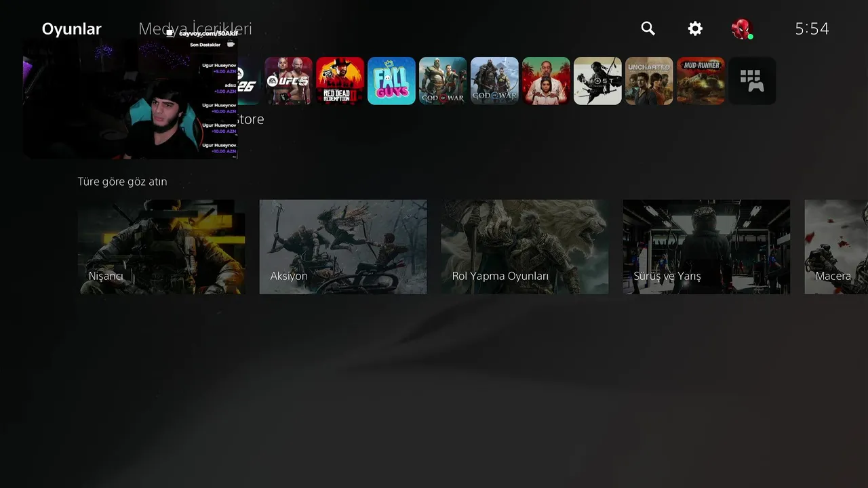Select the 'Türe göre göz atın' heading
The height and width of the screenshot is (488, 868).
pos(122,182)
